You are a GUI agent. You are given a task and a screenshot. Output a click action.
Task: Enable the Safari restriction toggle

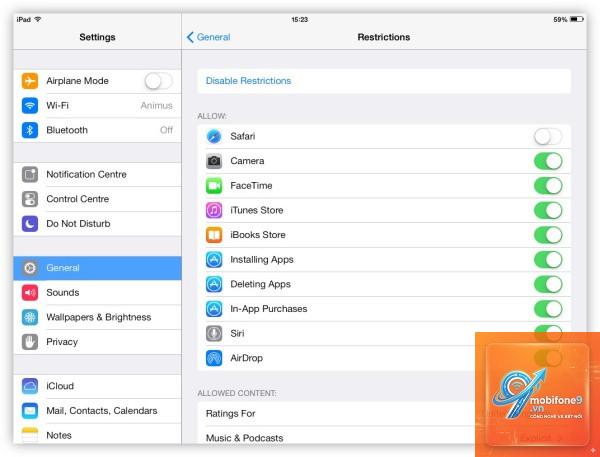pyautogui.click(x=548, y=137)
